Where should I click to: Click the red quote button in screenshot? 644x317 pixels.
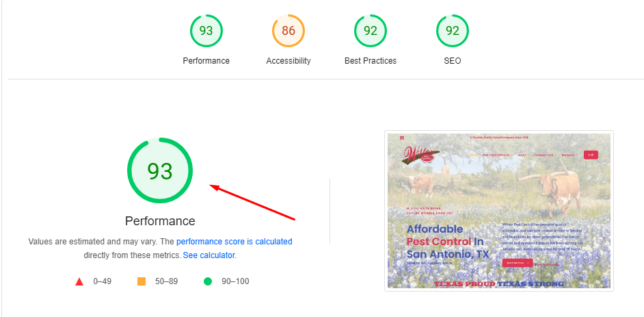click(517, 262)
